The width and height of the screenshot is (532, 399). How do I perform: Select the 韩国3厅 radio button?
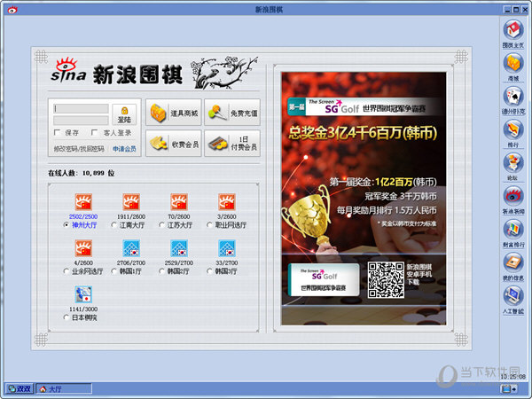point(209,271)
